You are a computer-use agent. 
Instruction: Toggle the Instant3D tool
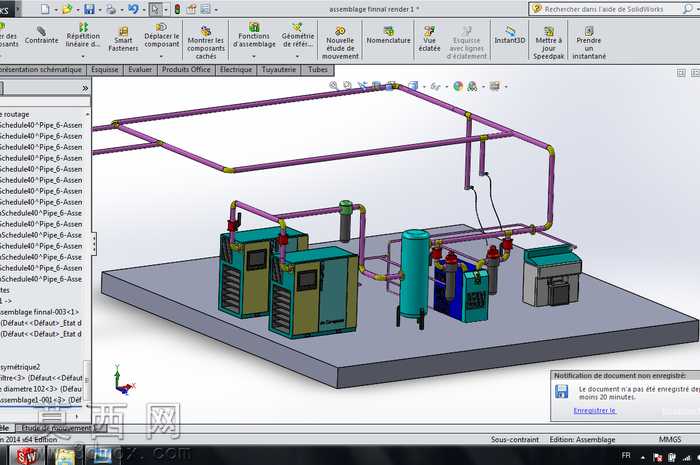click(510, 36)
